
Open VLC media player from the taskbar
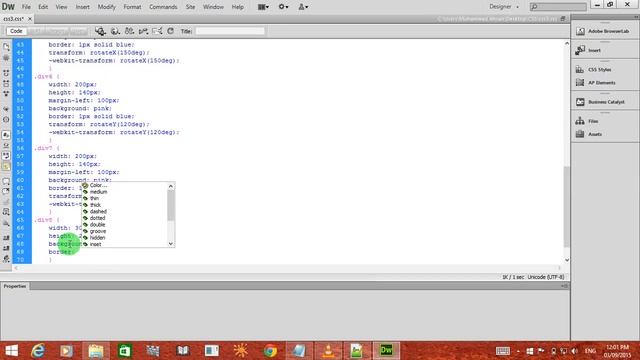pyautogui.click(x=328, y=351)
